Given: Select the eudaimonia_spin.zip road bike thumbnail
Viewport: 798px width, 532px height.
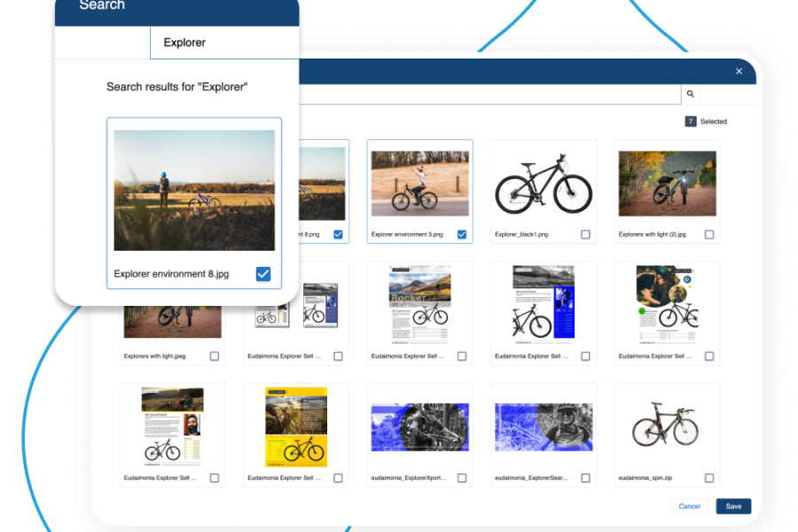Looking at the screenshot, I should point(667,426).
